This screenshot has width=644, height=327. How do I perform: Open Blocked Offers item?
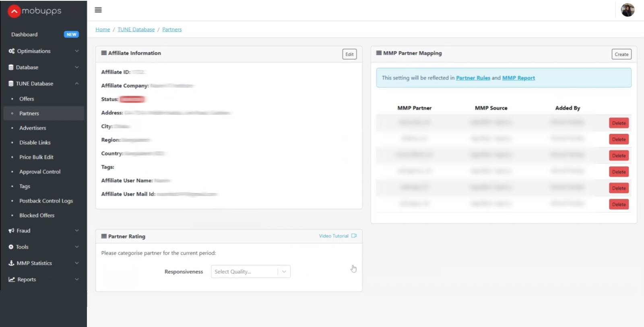[37, 216]
